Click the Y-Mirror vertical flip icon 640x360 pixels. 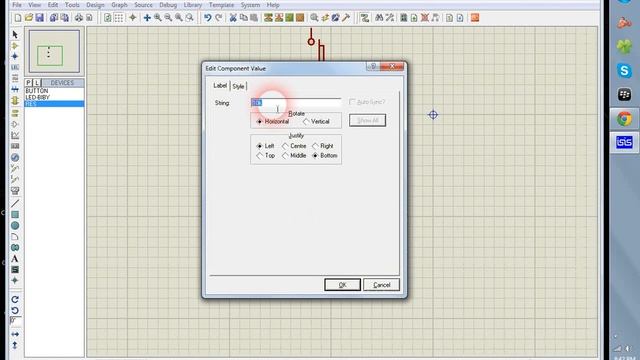(x=15, y=345)
